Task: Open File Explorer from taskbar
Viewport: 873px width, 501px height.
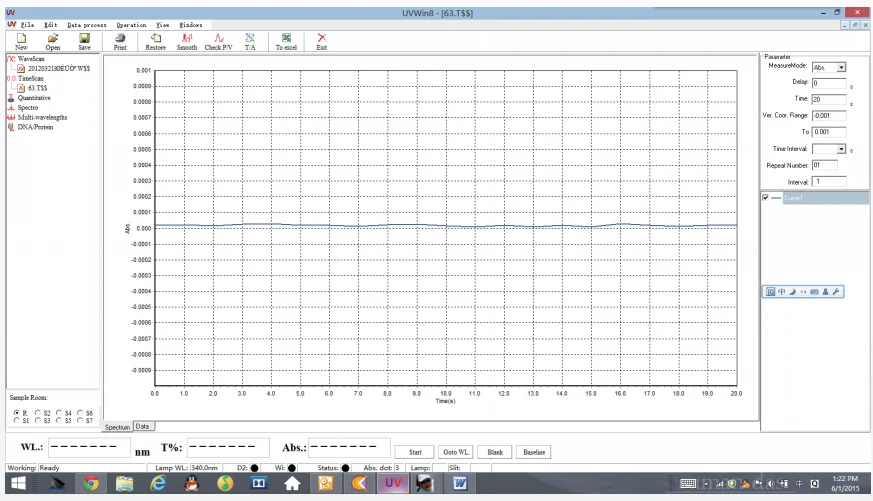Action: click(x=124, y=483)
